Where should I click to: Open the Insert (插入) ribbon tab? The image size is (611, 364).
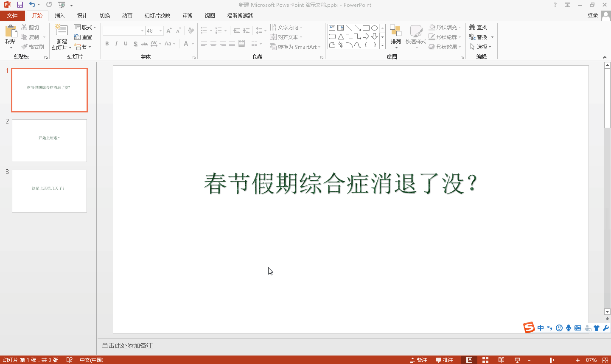coord(59,16)
